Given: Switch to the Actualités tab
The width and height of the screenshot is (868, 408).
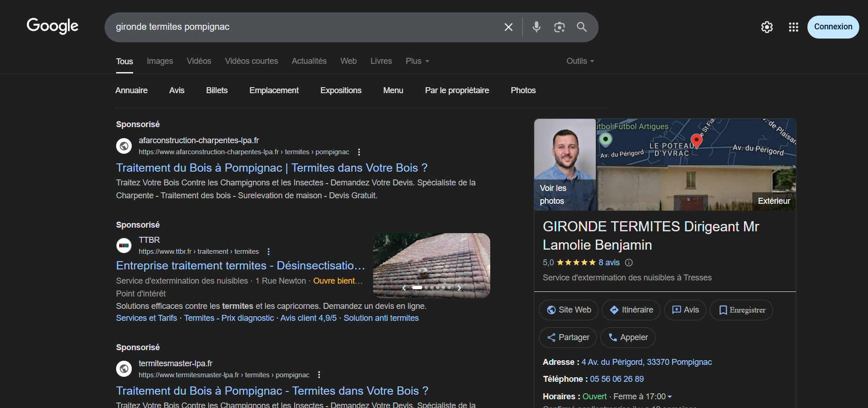Looking at the screenshot, I should coord(309,61).
